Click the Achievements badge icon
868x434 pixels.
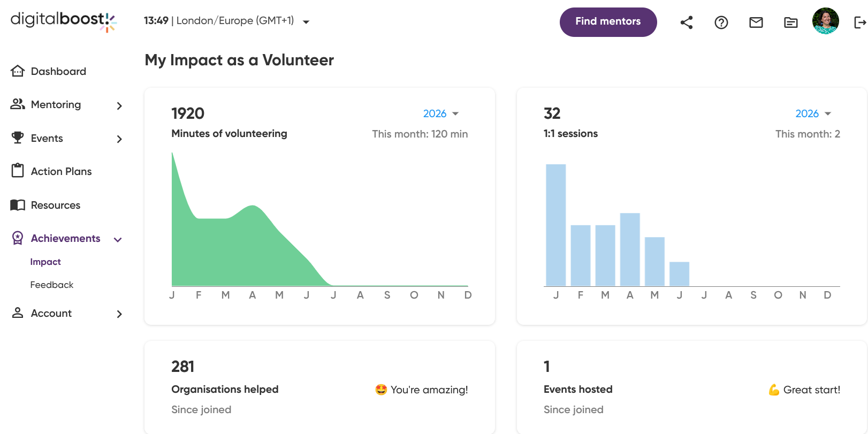pyautogui.click(x=18, y=238)
